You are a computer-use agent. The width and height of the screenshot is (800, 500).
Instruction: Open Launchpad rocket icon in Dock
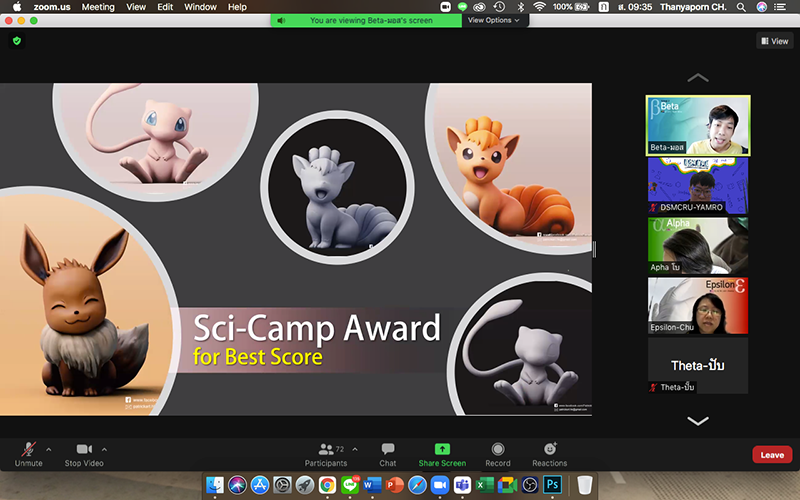[x=305, y=485]
